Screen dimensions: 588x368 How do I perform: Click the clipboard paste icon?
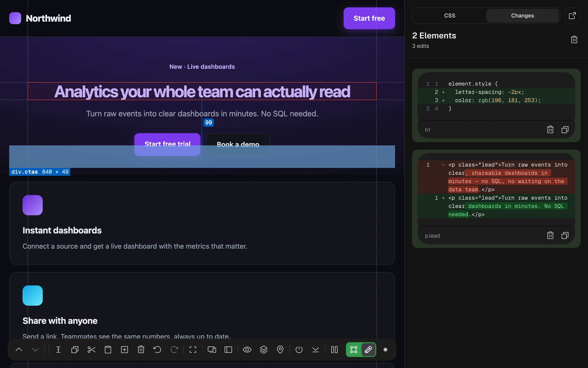pos(108,350)
